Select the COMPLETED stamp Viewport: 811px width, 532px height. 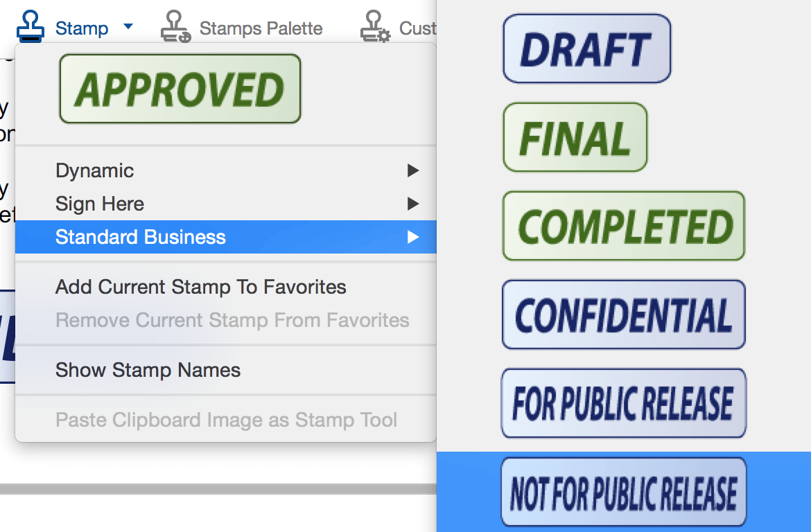tap(623, 227)
